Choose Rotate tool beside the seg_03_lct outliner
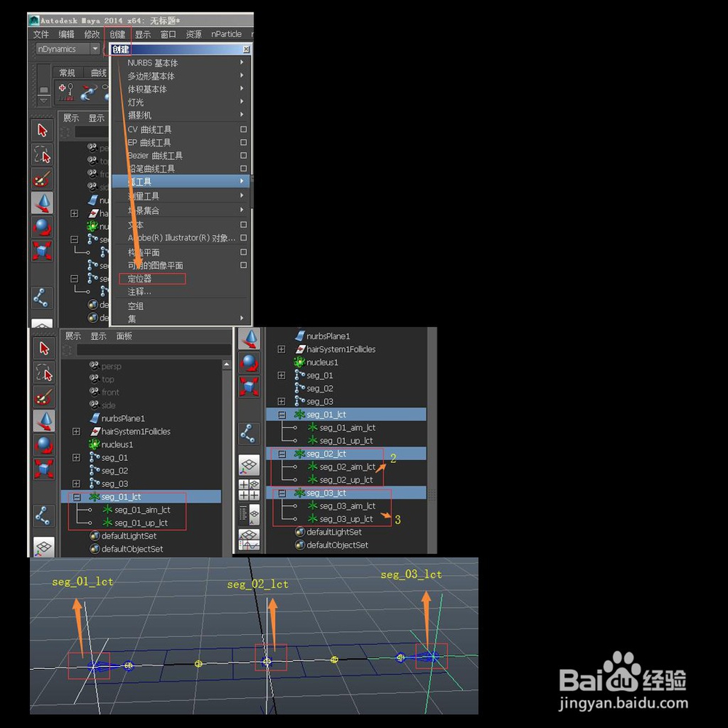Screen dimensions: 728x728 (249, 363)
